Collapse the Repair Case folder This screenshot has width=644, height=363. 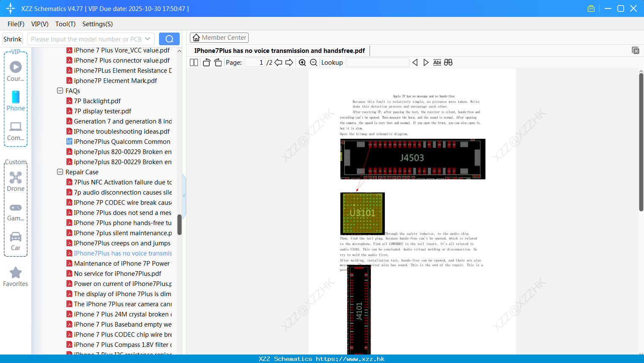[60, 172]
